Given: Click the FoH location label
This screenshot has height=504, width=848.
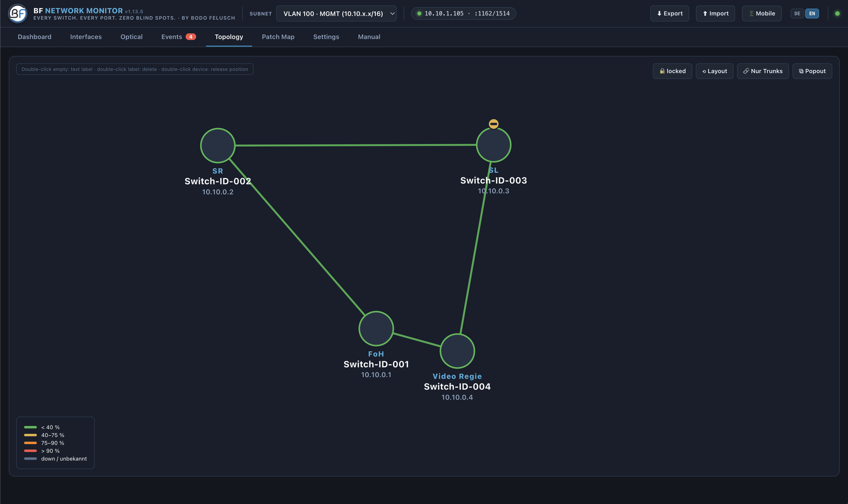Looking at the screenshot, I should tap(376, 354).
